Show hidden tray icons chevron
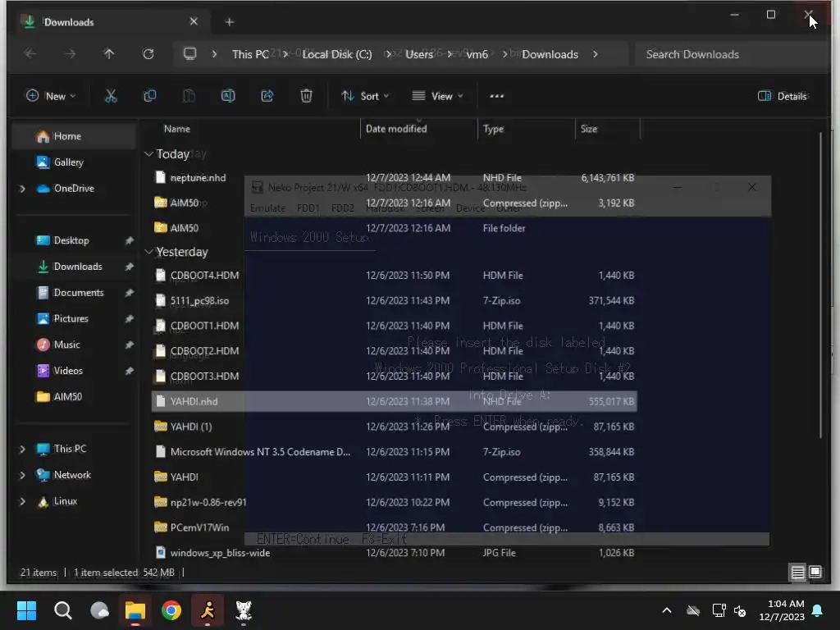Image resolution: width=840 pixels, height=630 pixels. (x=667, y=610)
